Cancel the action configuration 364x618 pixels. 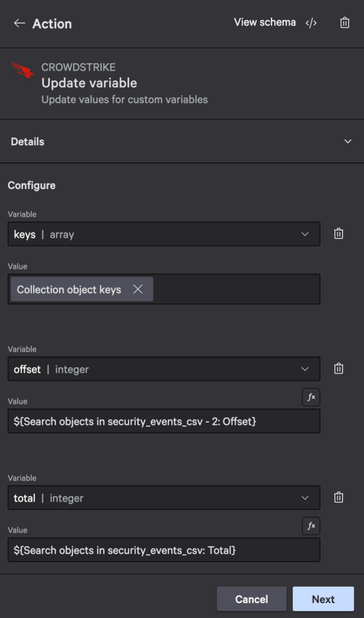251,599
